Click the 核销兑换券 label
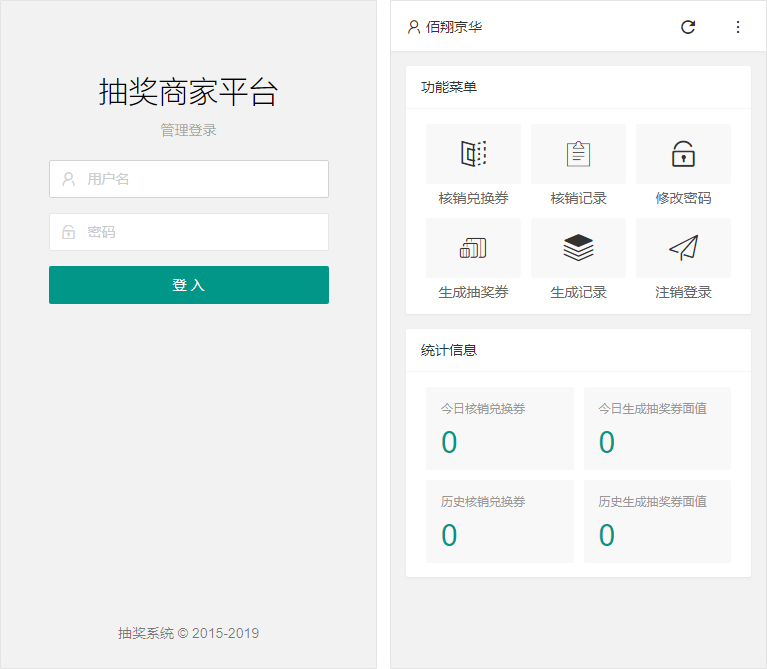 [x=473, y=198]
